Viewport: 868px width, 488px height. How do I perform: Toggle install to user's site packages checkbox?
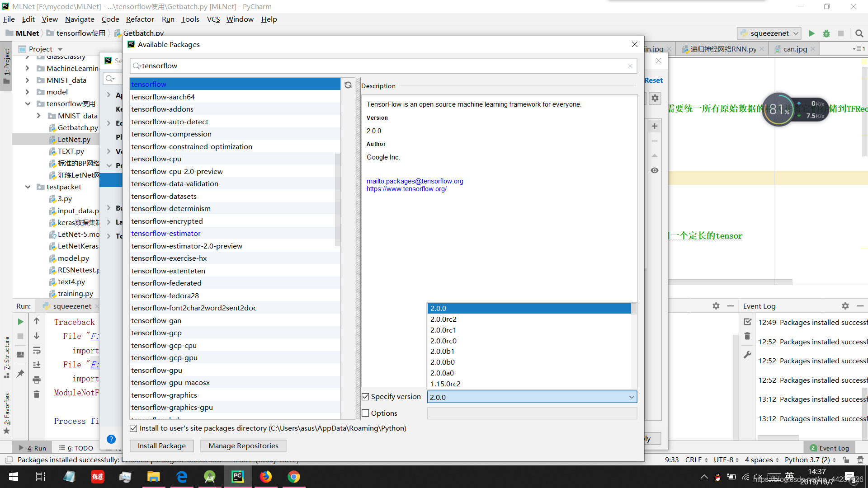(x=133, y=428)
